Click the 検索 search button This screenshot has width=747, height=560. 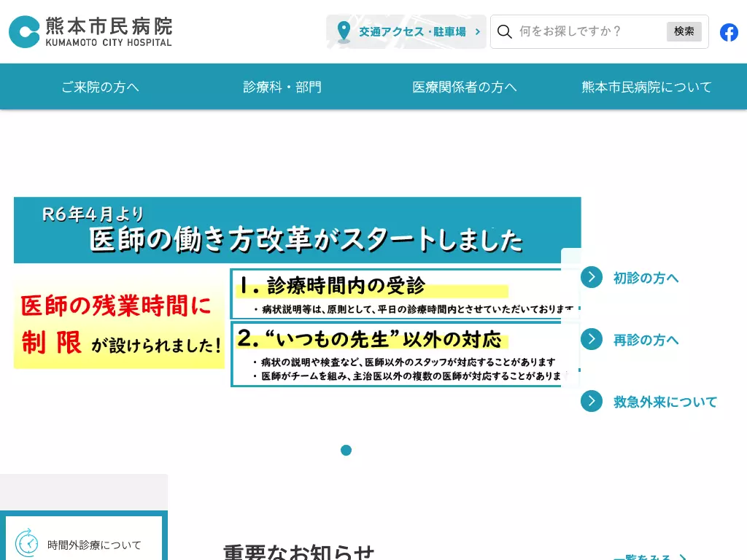pos(684,31)
